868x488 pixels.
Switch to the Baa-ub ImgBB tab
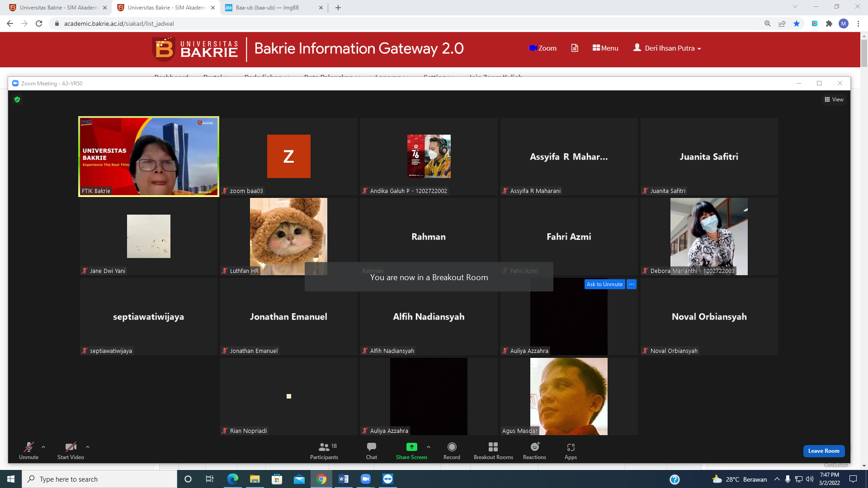click(267, 8)
